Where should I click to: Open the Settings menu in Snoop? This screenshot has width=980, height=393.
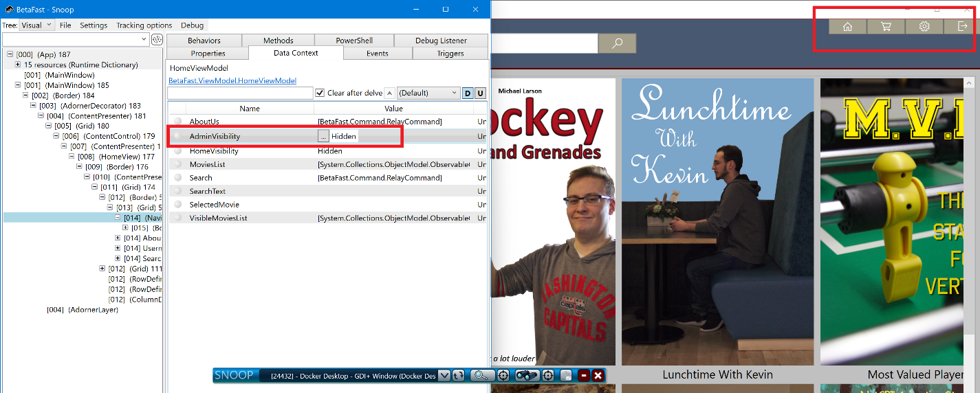coord(94,25)
